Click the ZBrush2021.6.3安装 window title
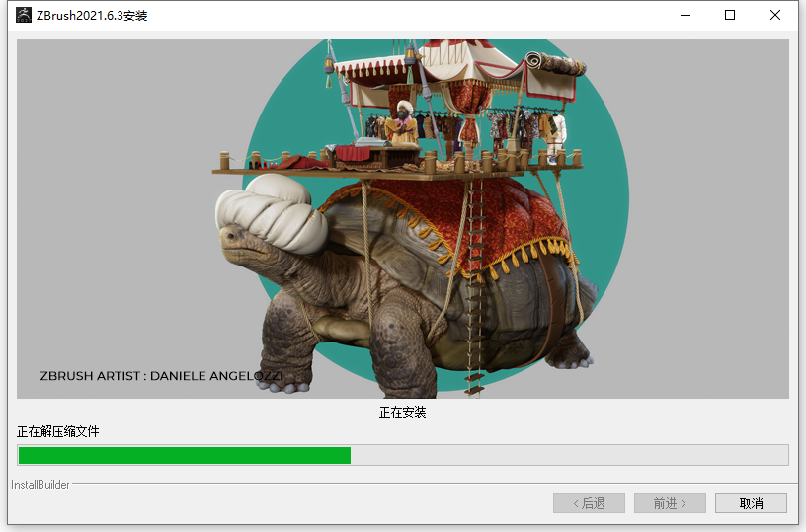This screenshot has height=532, width=806. pos(92,16)
